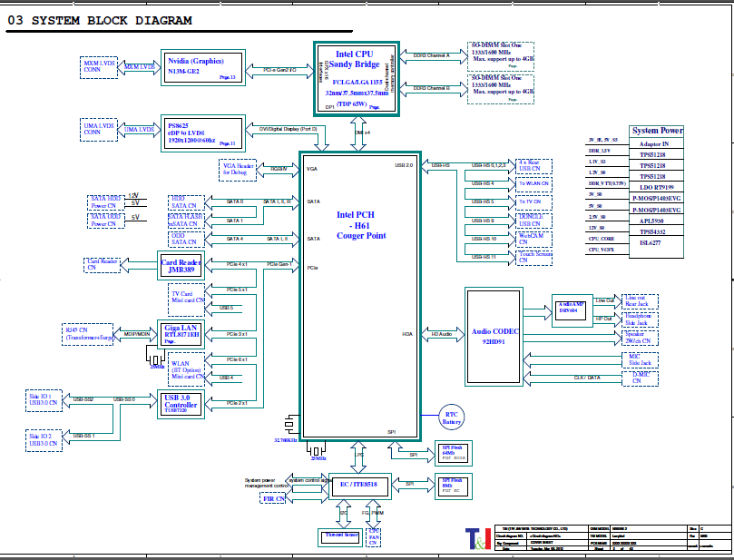Select the Intel CPU Sandy Bridge block

pos(357,79)
